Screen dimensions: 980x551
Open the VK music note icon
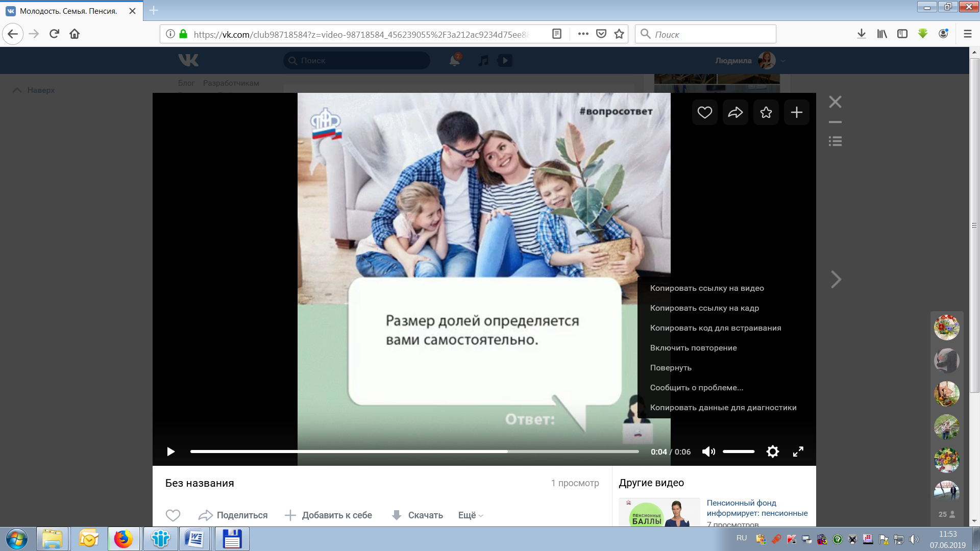(483, 60)
